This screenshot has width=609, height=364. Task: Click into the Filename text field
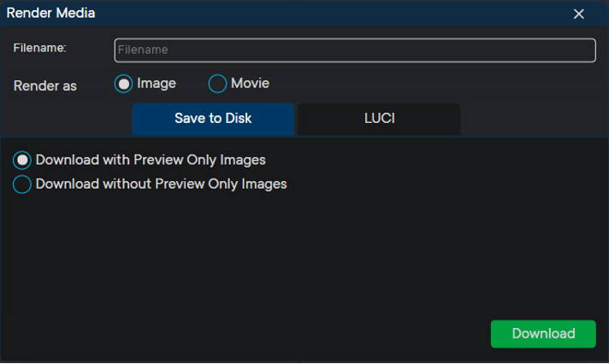[355, 50]
